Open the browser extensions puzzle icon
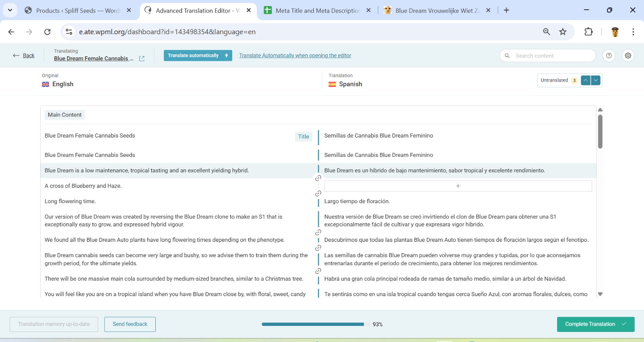This screenshot has width=644, height=342. click(588, 32)
